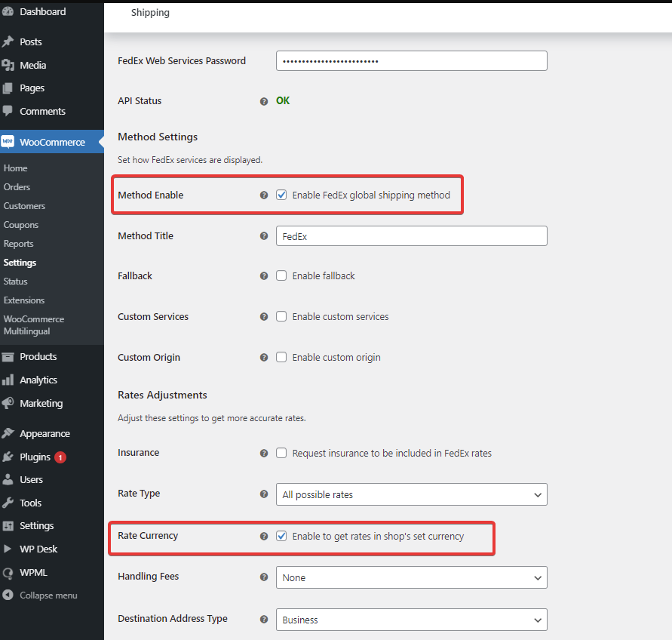Go to WooCommerce Home submenu
The width and height of the screenshot is (672, 640).
point(15,168)
